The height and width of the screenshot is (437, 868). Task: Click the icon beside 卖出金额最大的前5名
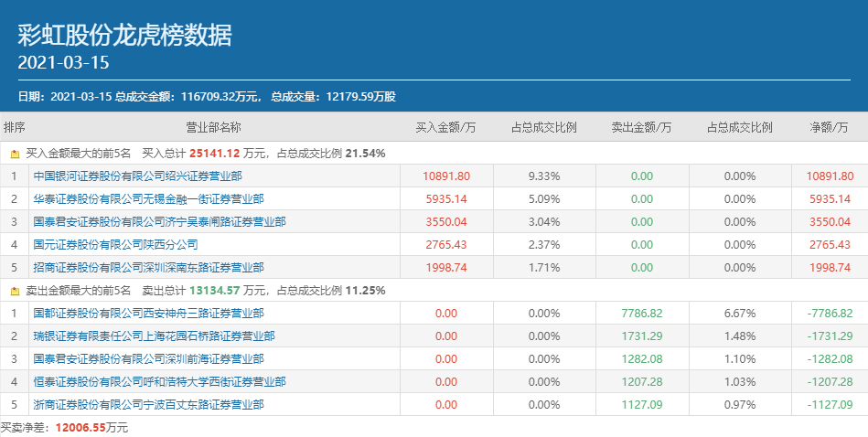click(x=15, y=291)
